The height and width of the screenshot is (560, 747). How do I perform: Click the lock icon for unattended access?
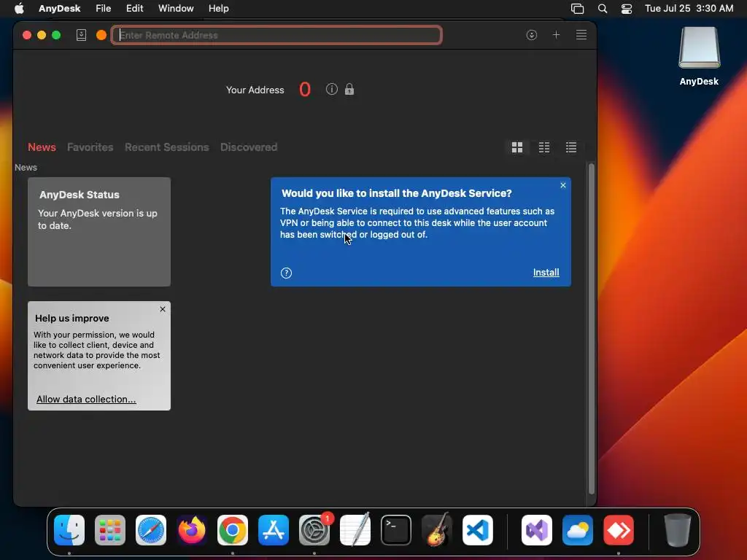pyautogui.click(x=349, y=89)
